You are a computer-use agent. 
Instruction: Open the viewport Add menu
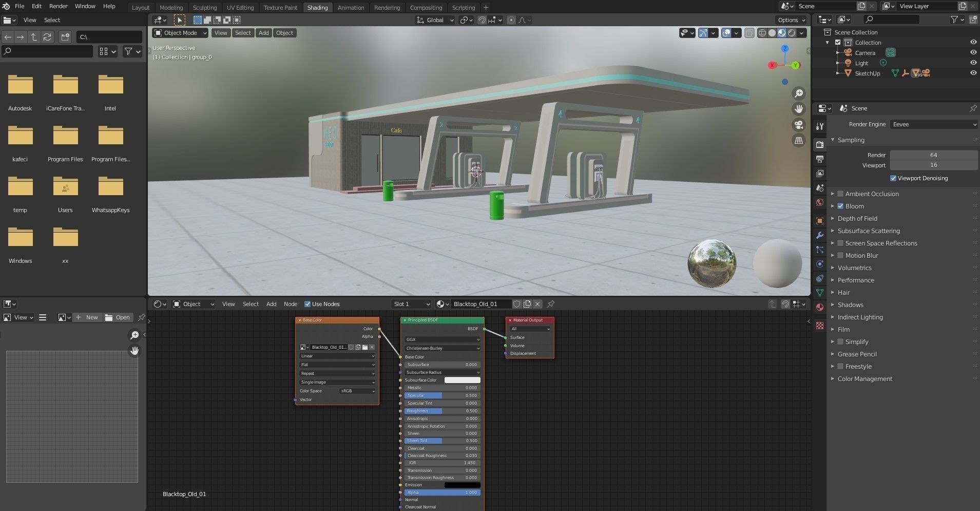[x=263, y=33]
